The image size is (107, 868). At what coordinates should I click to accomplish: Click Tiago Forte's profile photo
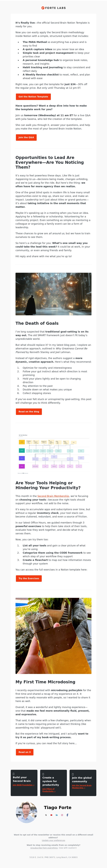click(x=27, y=812)
